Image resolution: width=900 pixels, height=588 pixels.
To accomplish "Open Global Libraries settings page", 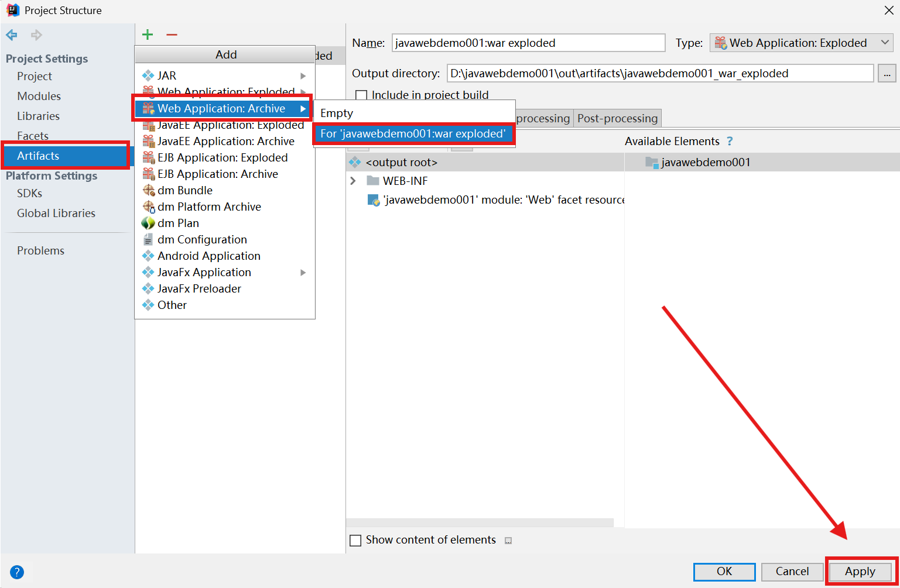I will [56, 213].
